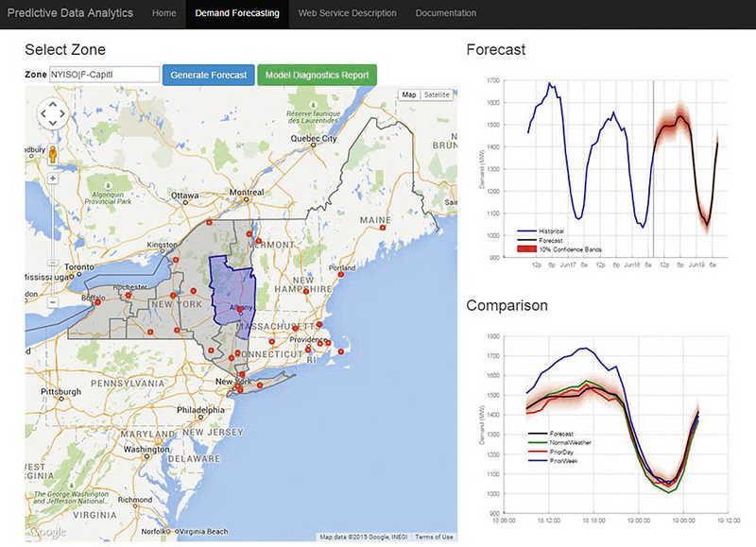This screenshot has height=547, width=756.
Task: Open the Documentation menu item
Action: tap(445, 13)
